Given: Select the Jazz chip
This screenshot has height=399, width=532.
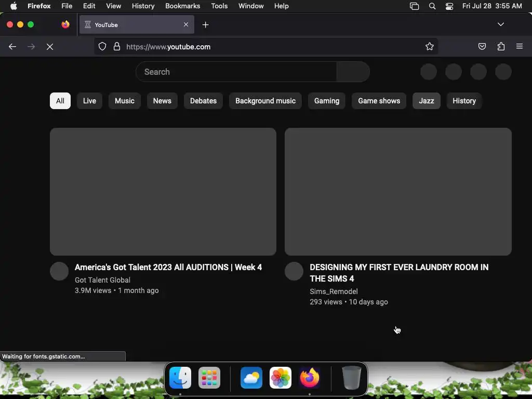Looking at the screenshot, I should click(x=427, y=101).
